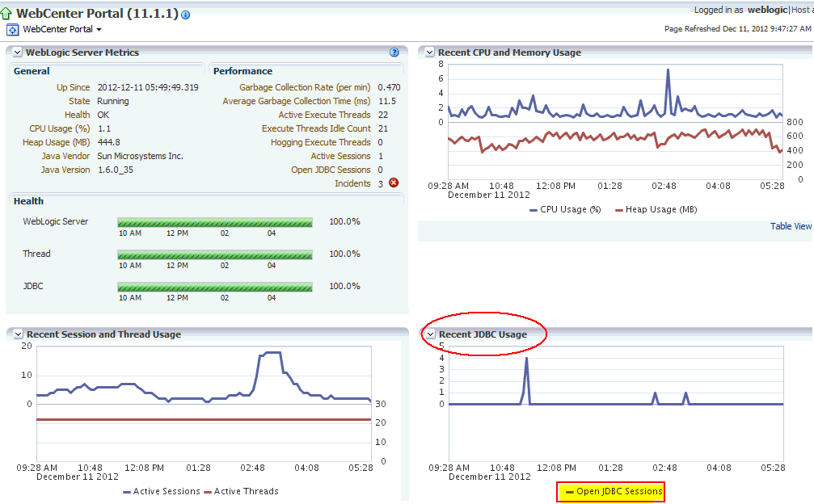This screenshot has width=814, height=504.
Task: Collapse the Recent CPU and Memory Usage panel
Action: (429, 52)
